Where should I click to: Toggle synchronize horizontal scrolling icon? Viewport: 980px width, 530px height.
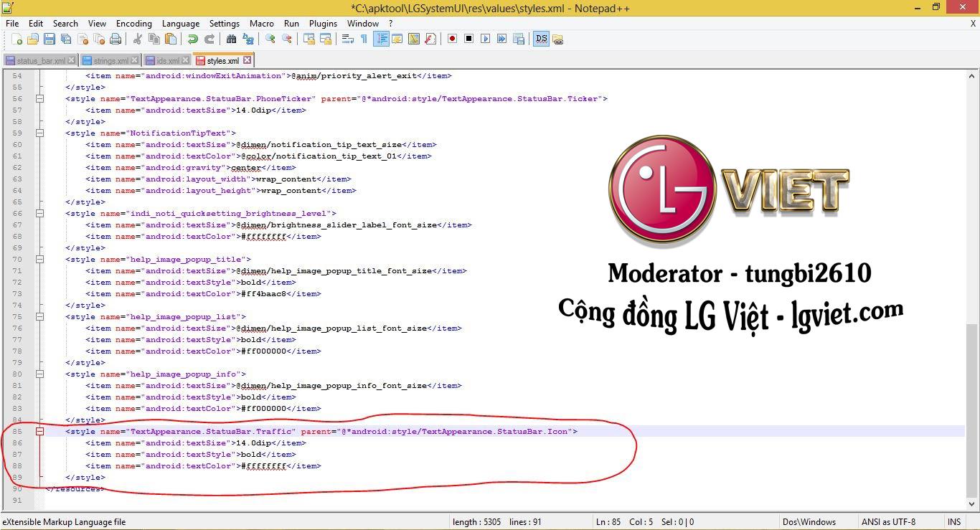pos(325,39)
